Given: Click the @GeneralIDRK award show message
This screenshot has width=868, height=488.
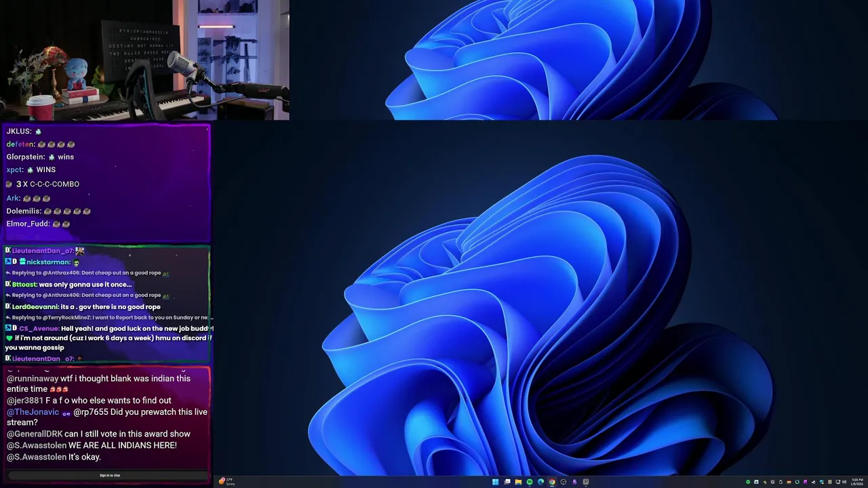Looking at the screenshot, I should (98, 434).
